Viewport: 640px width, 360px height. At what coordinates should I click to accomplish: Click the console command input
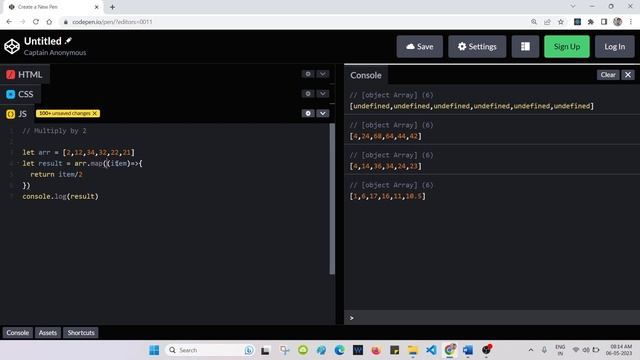click(492, 318)
